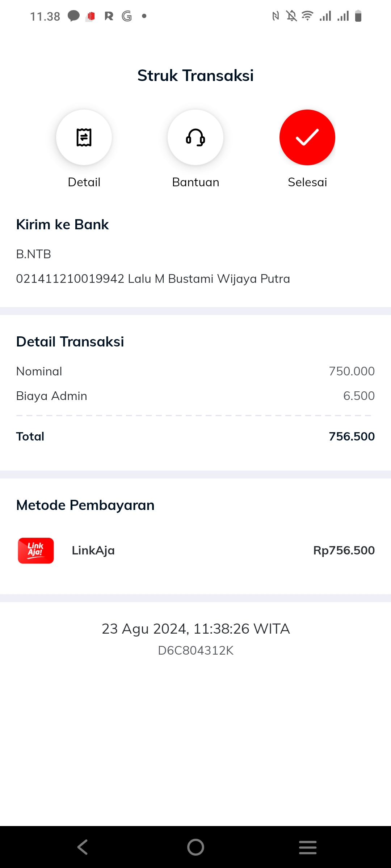Click the Selesai label
391x868 pixels.
tap(307, 182)
